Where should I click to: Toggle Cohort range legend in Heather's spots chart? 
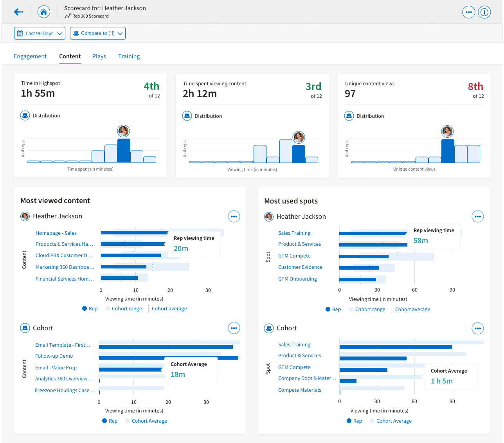[367, 309]
